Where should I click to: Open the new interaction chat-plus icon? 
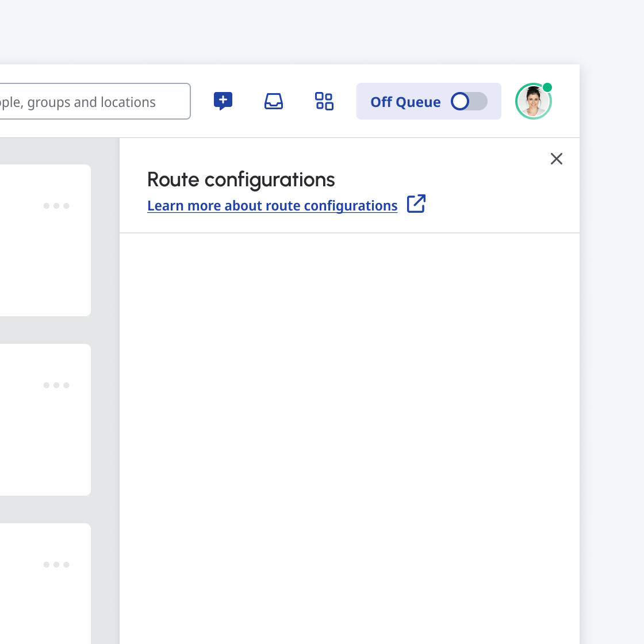(223, 101)
